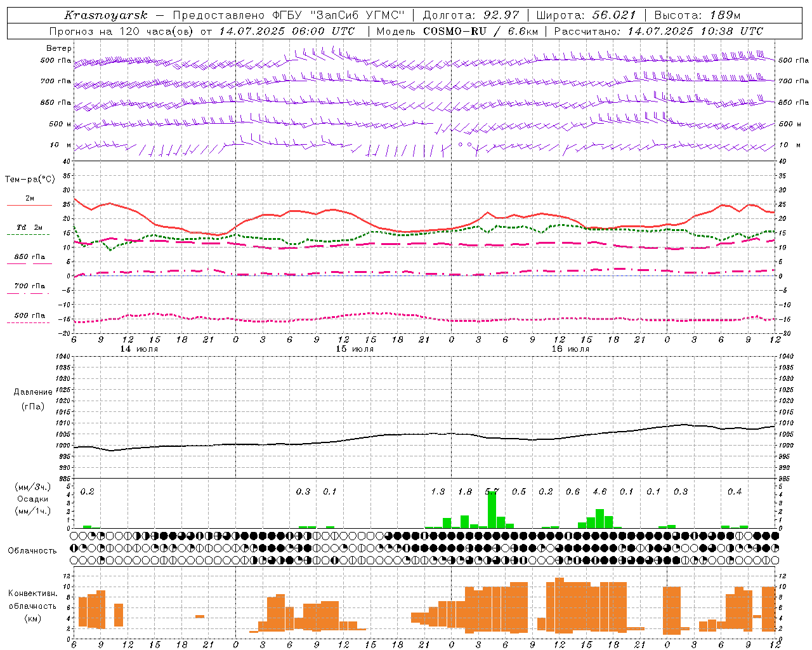Click the "(мм/1ч.)" units label
Viewport: 812px width, 650px height.
[x=32, y=511]
